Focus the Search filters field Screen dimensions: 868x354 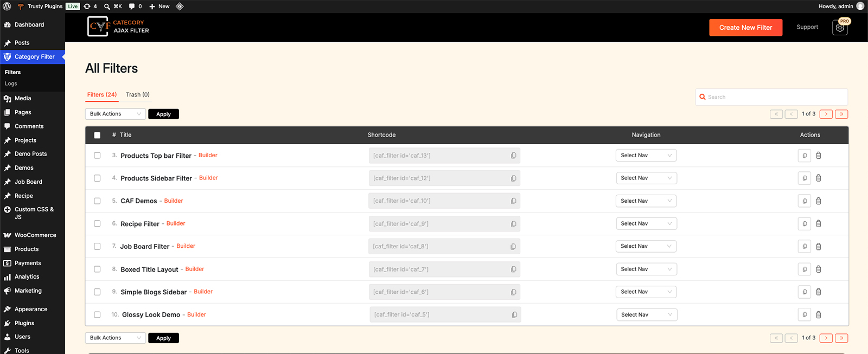point(771,97)
